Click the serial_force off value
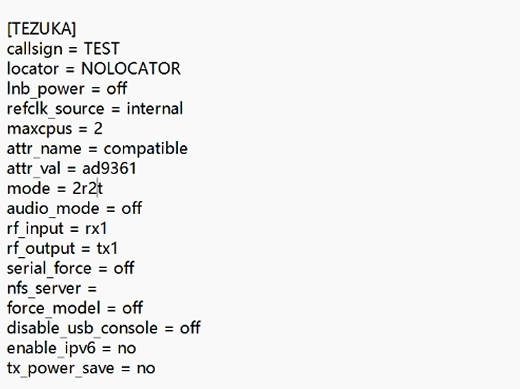 click(124, 268)
